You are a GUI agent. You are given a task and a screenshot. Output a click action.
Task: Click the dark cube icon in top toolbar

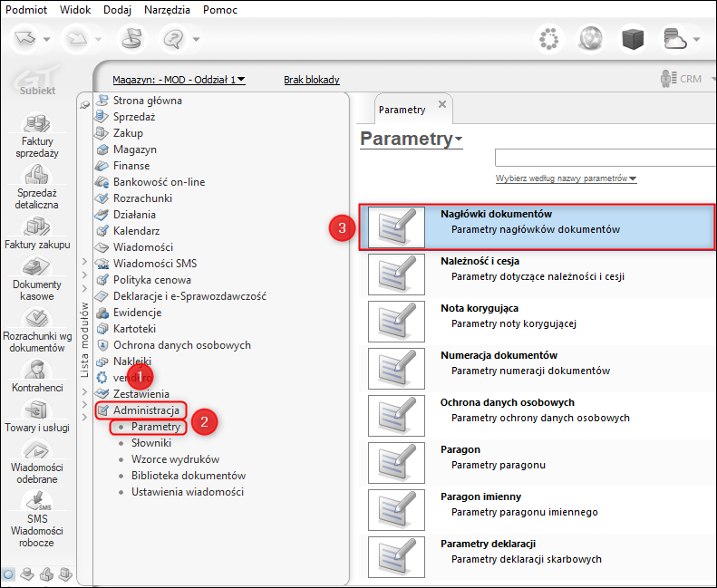(x=633, y=39)
